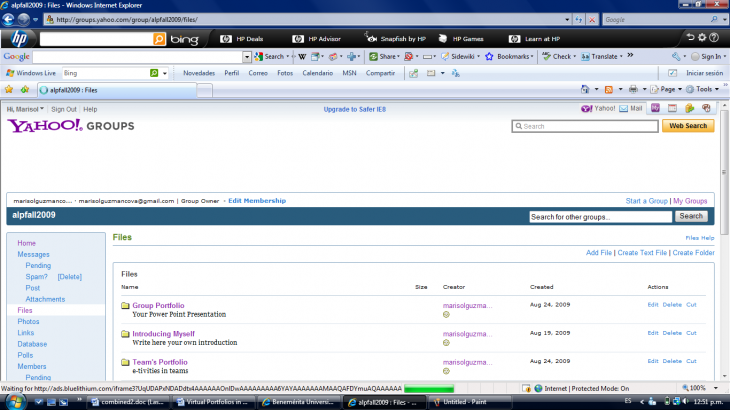The width and height of the screenshot is (730, 410).
Task: Open Photos in the left sidebar
Action: click(x=28, y=322)
